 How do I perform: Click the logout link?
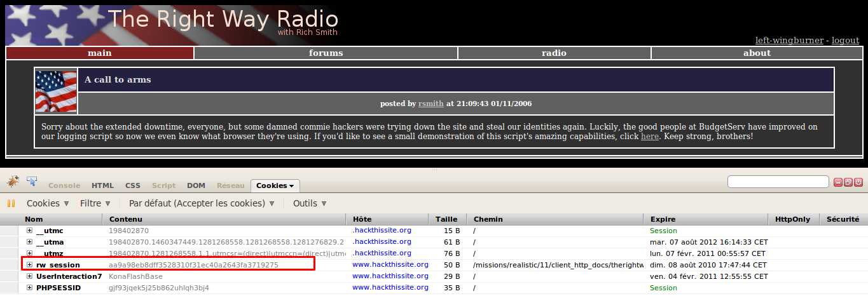[845, 40]
